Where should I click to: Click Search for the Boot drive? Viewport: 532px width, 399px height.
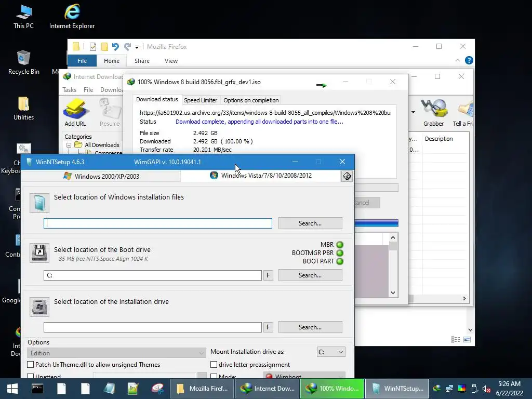point(310,275)
